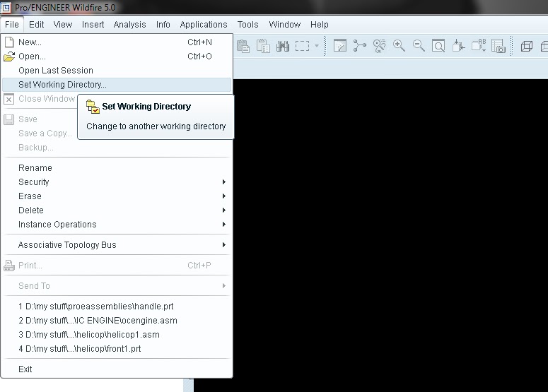Click the Zoom In magnifier
This screenshot has height=392, width=548.
(x=399, y=46)
